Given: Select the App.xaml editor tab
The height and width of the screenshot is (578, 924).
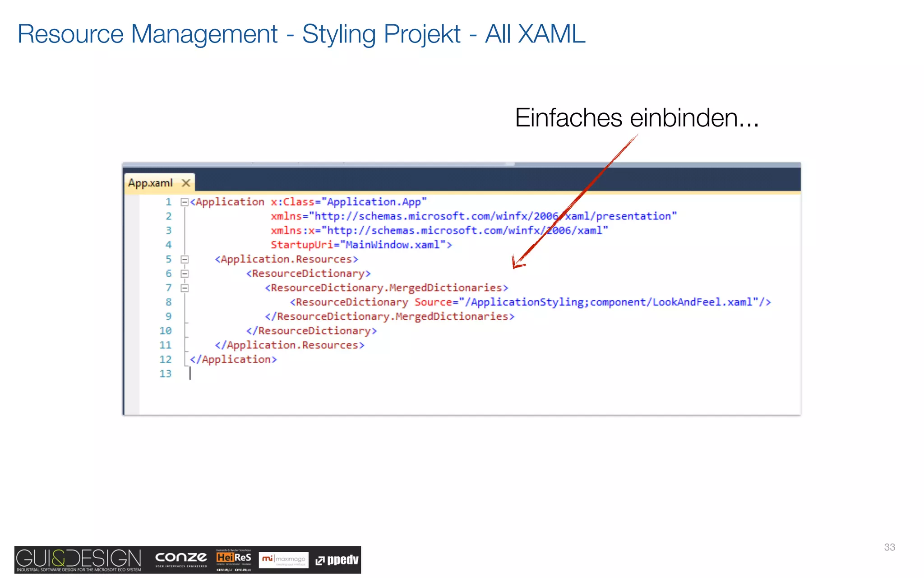Looking at the screenshot, I should point(159,183).
